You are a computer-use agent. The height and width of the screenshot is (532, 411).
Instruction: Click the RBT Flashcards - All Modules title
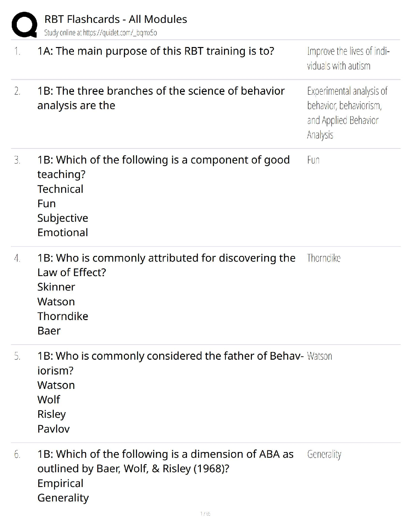click(116, 19)
